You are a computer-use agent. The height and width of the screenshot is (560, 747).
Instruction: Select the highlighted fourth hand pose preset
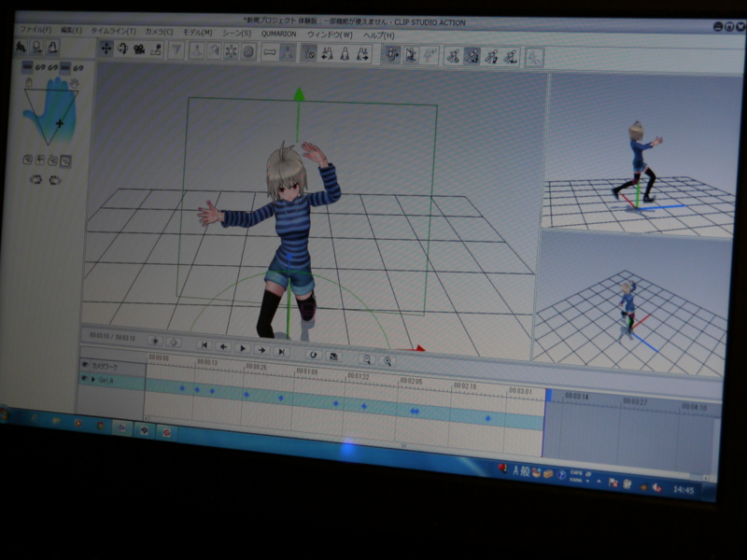[x=65, y=161]
